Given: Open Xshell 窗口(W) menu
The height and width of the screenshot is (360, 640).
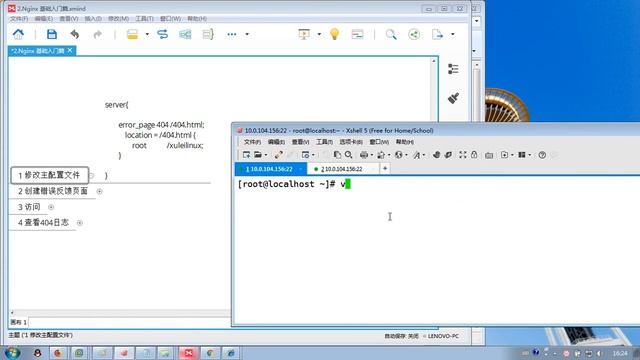Looking at the screenshot, I should coord(379,142).
